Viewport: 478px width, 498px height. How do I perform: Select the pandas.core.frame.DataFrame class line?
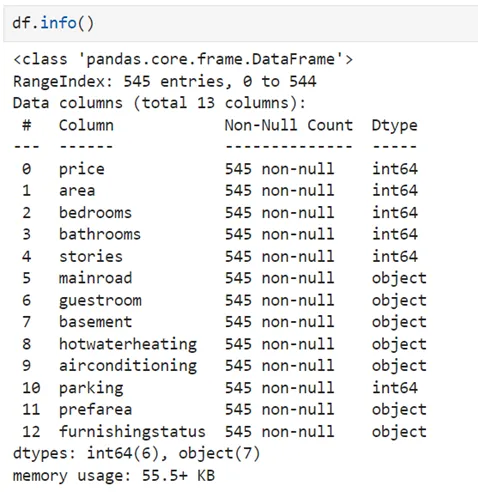coord(183,60)
